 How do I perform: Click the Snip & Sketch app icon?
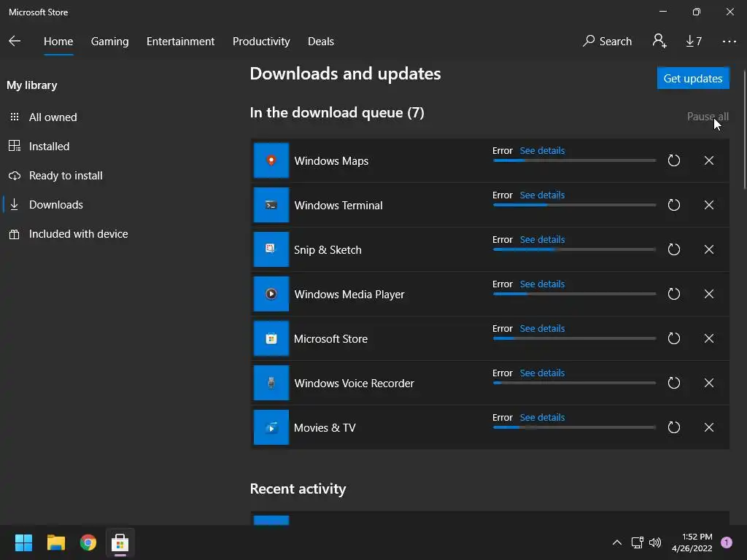coord(271,249)
